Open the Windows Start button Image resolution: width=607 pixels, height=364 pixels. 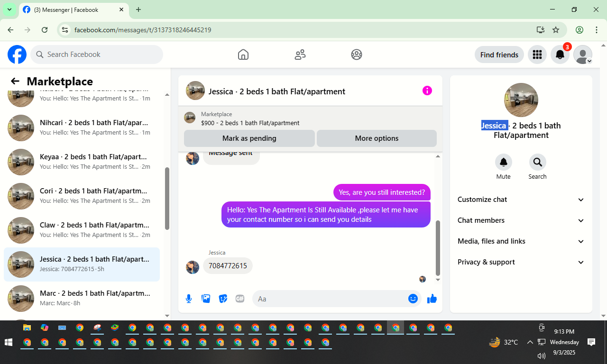8,342
